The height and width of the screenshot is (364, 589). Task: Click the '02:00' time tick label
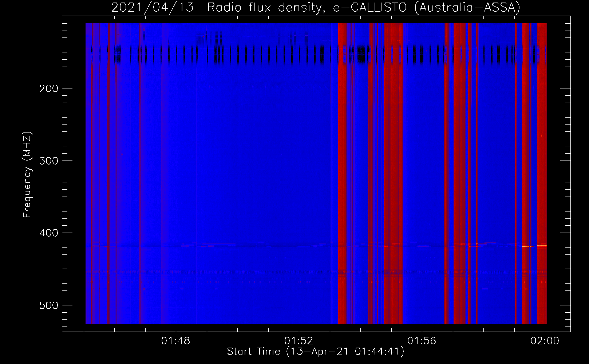click(x=545, y=341)
